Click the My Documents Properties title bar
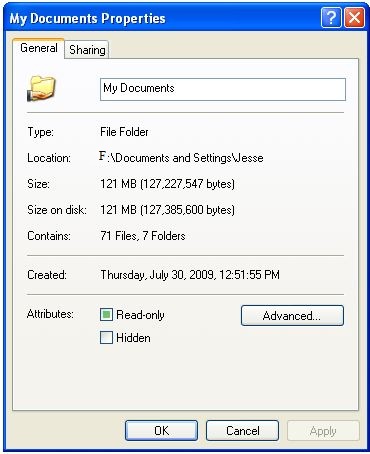 coord(162,18)
